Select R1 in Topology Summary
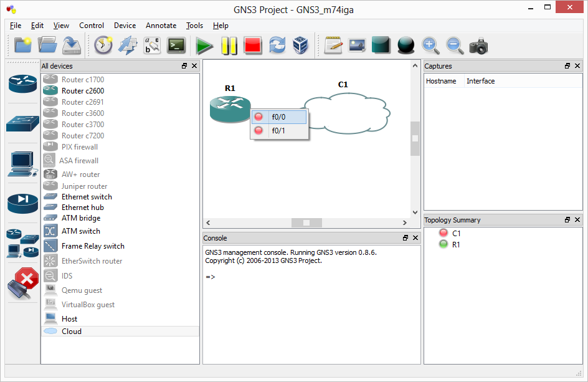 [x=456, y=245]
